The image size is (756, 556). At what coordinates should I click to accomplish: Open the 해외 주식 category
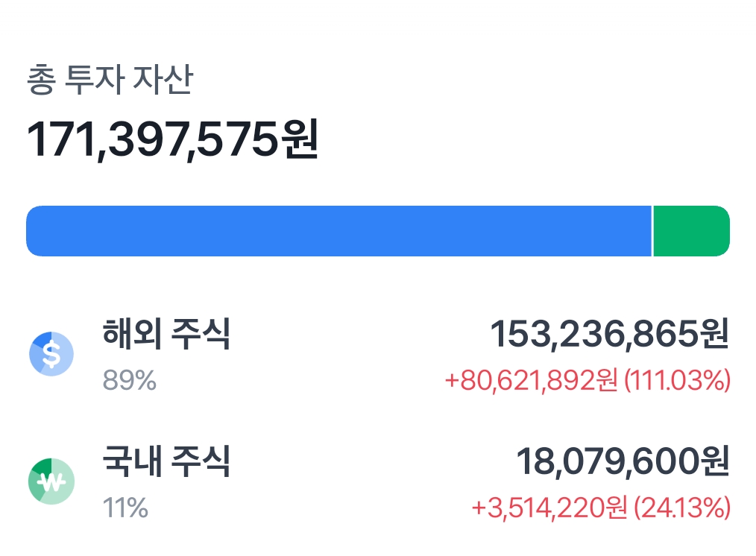click(166, 335)
